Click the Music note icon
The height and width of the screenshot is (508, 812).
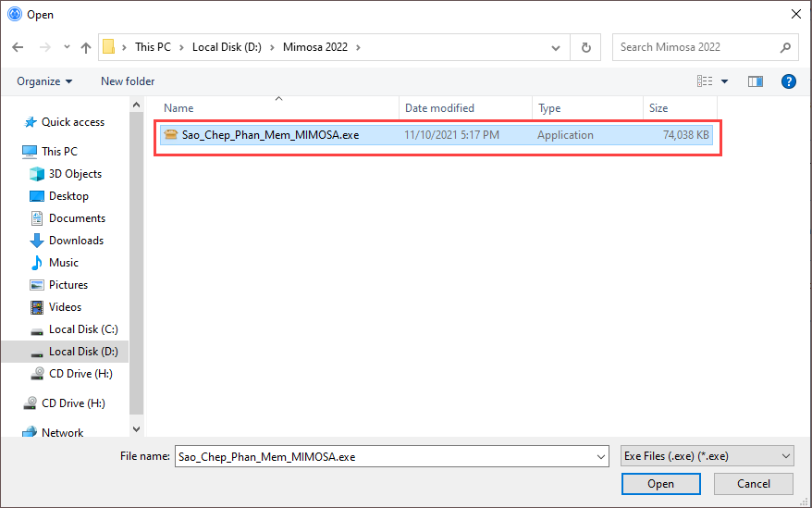click(37, 263)
